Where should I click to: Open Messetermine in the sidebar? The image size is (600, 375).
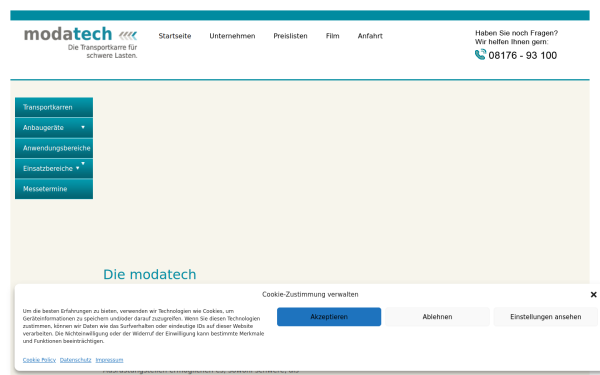click(54, 189)
